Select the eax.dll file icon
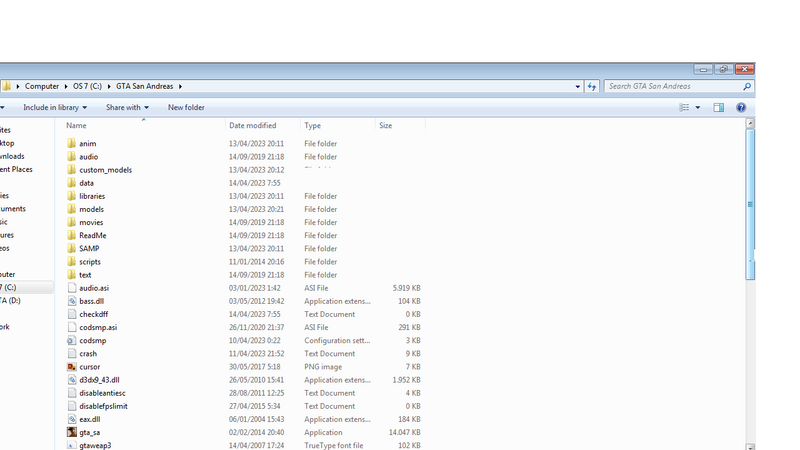The height and width of the screenshot is (450, 800). [x=71, y=419]
